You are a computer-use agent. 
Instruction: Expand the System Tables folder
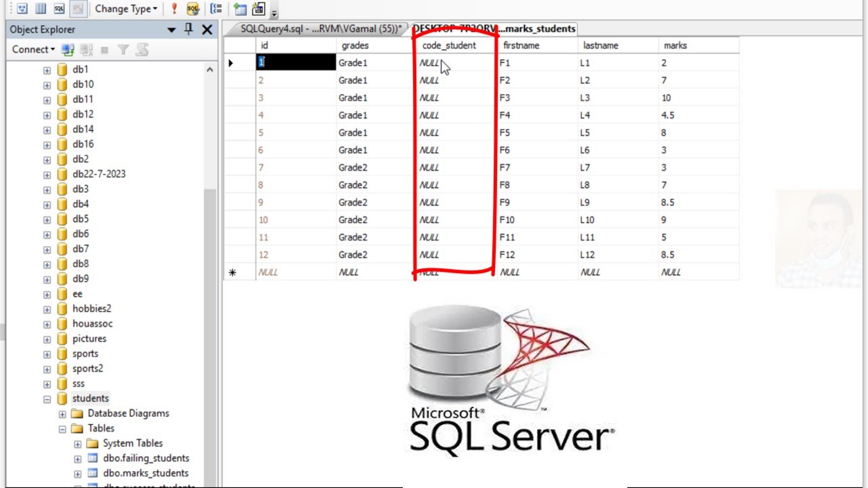tap(77, 444)
